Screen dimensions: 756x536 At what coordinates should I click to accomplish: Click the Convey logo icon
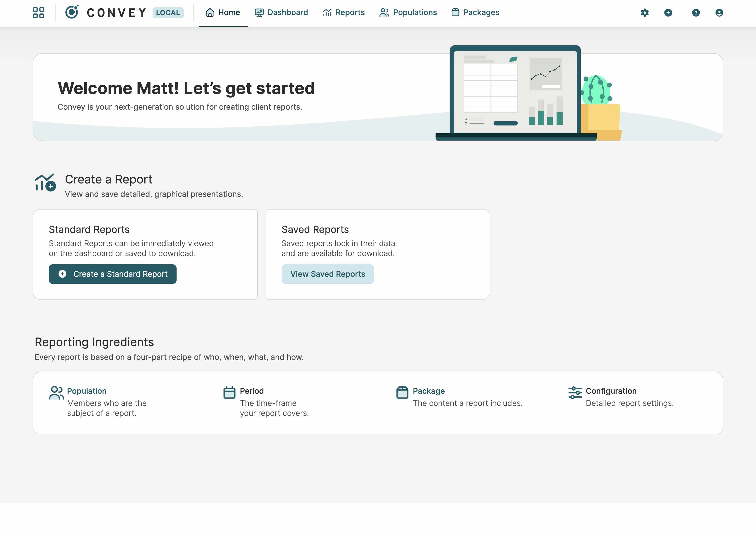click(72, 12)
